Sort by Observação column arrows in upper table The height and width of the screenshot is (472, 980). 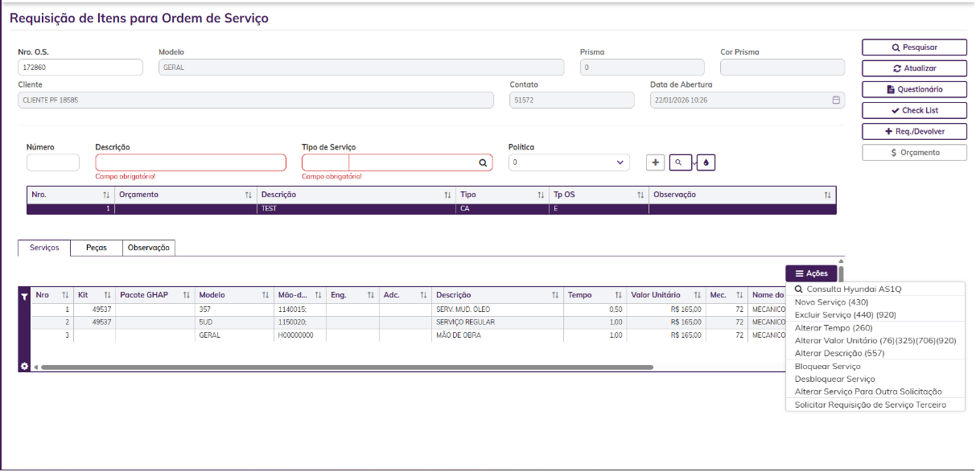click(827, 195)
